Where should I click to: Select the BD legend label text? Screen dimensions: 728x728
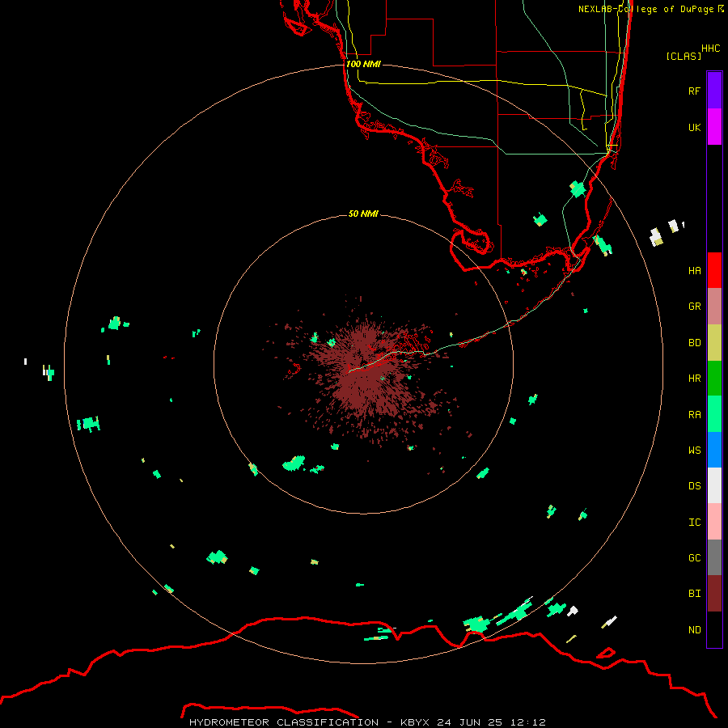[694, 343]
